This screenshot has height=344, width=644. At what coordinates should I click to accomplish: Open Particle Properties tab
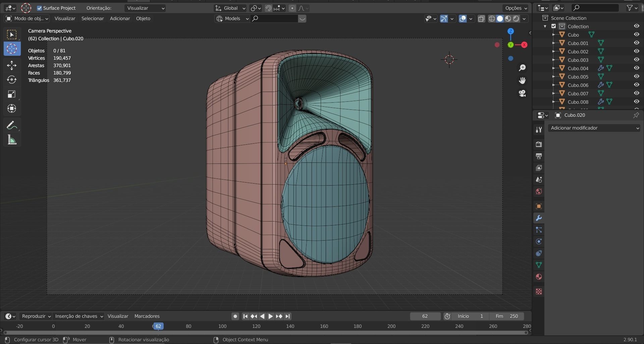[539, 230]
